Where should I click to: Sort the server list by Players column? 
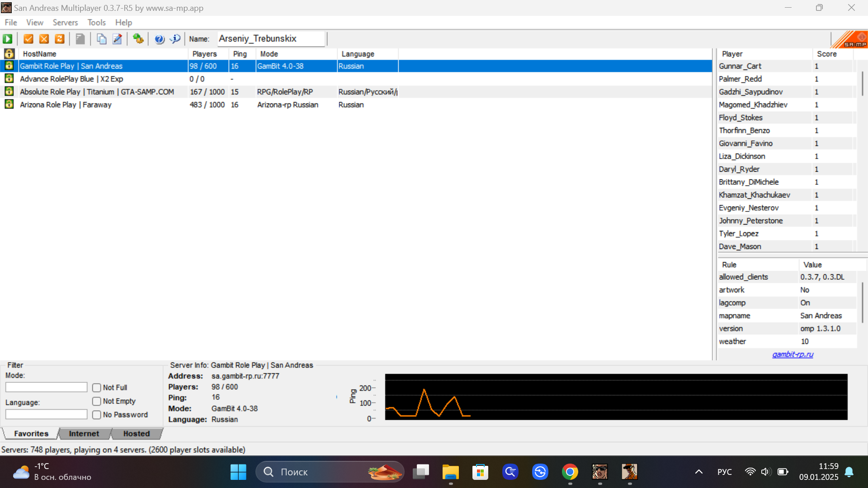click(x=204, y=54)
